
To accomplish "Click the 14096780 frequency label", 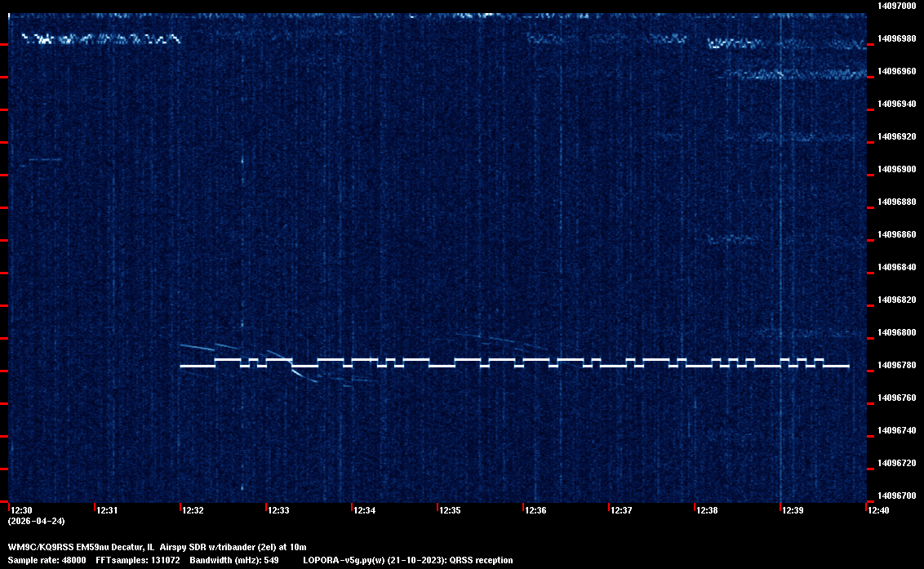I will tap(895, 365).
